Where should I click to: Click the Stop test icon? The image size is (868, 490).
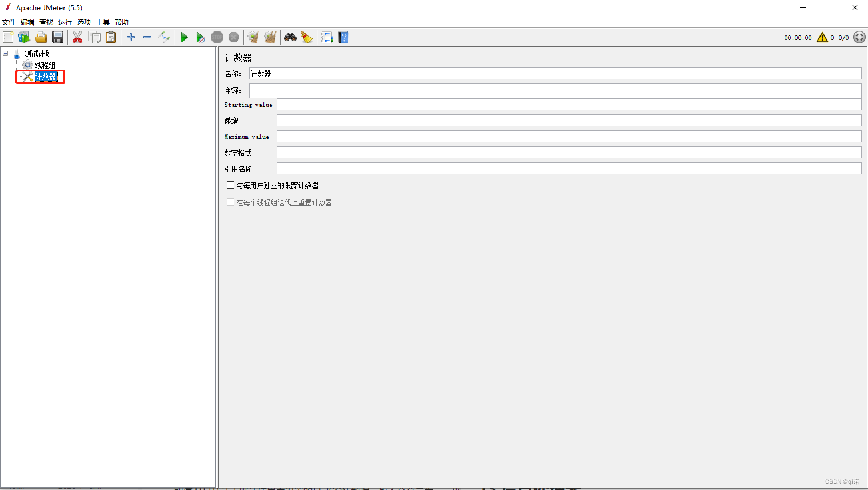(217, 37)
